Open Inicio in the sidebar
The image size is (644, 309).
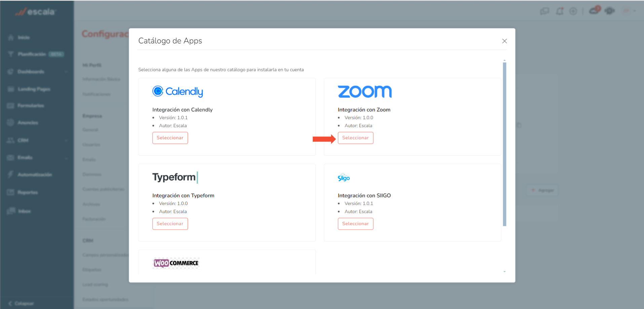(x=24, y=38)
